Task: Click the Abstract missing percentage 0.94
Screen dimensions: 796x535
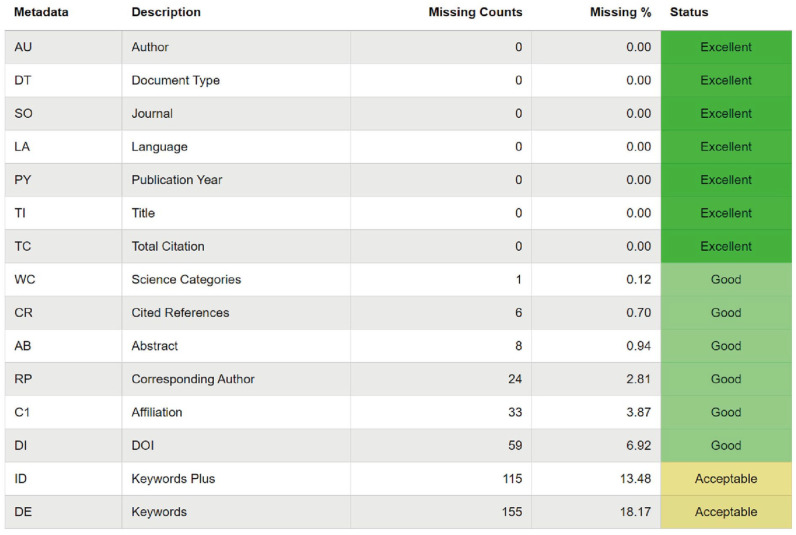Action: coord(639,346)
